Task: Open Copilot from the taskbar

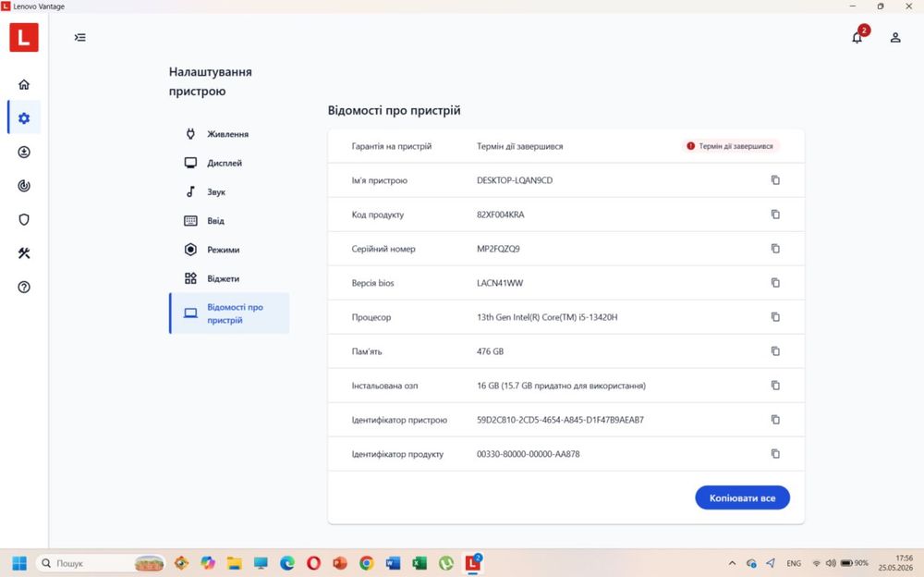Action: 208,563
